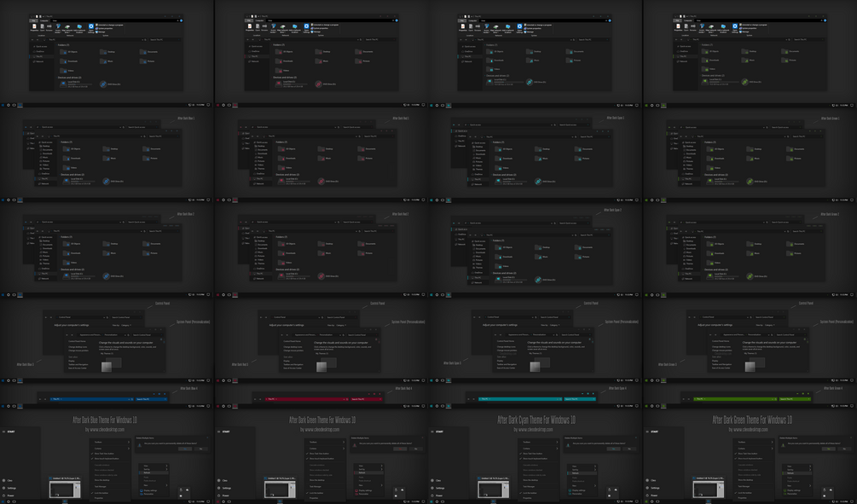Choose Task Manager in blue taskbar context menu

[110, 486]
